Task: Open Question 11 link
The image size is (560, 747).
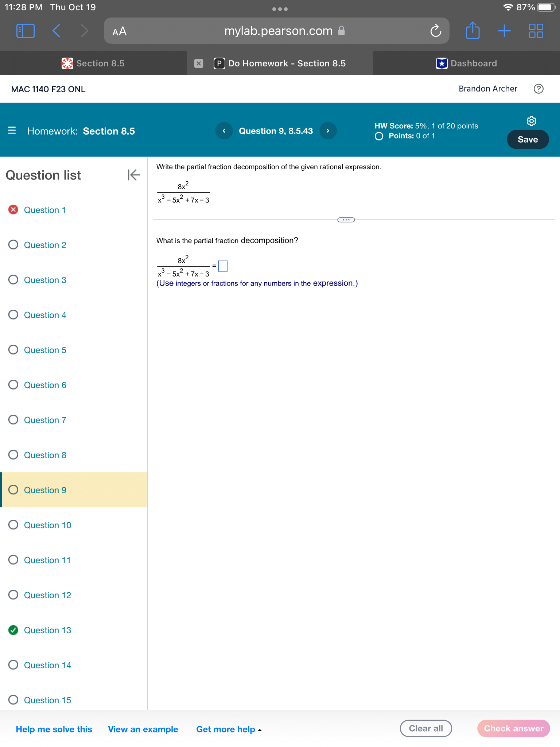Action: pos(47,560)
